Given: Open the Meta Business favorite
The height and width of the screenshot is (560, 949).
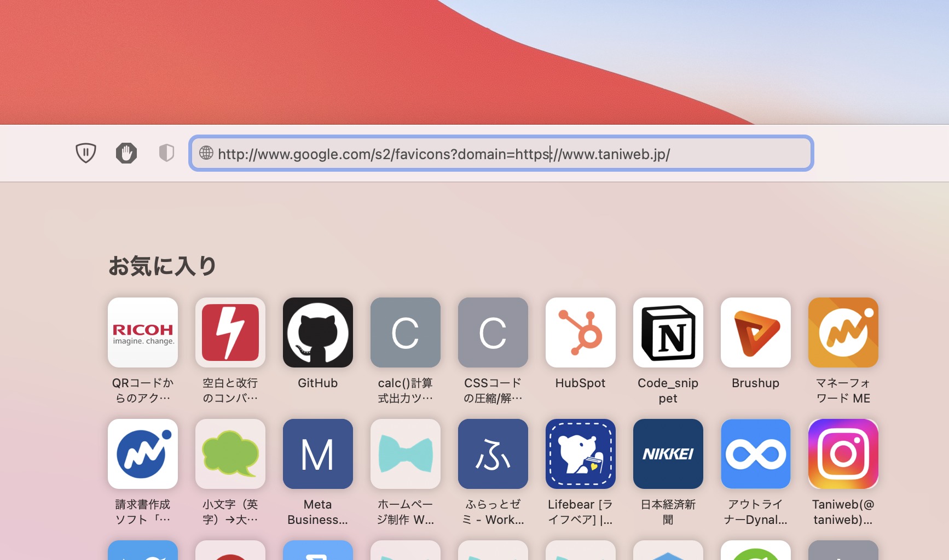Looking at the screenshot, I should point(317,454).
